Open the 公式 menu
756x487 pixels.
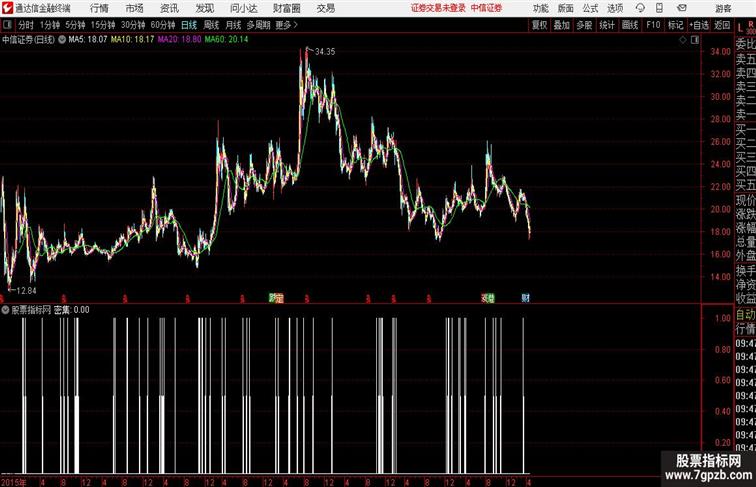(590, 8)
